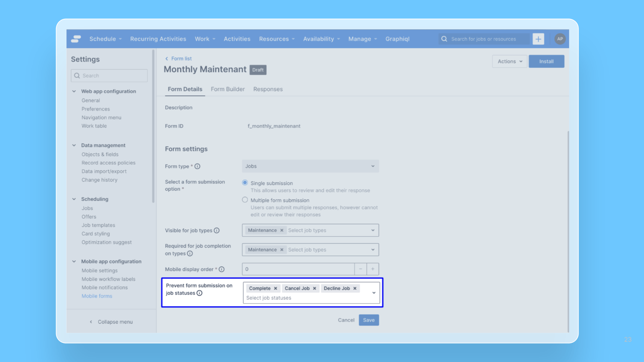The image size is (644, 362).
Task: Remove Maintenance tag from Required for completion
Action: coord(282,250)
